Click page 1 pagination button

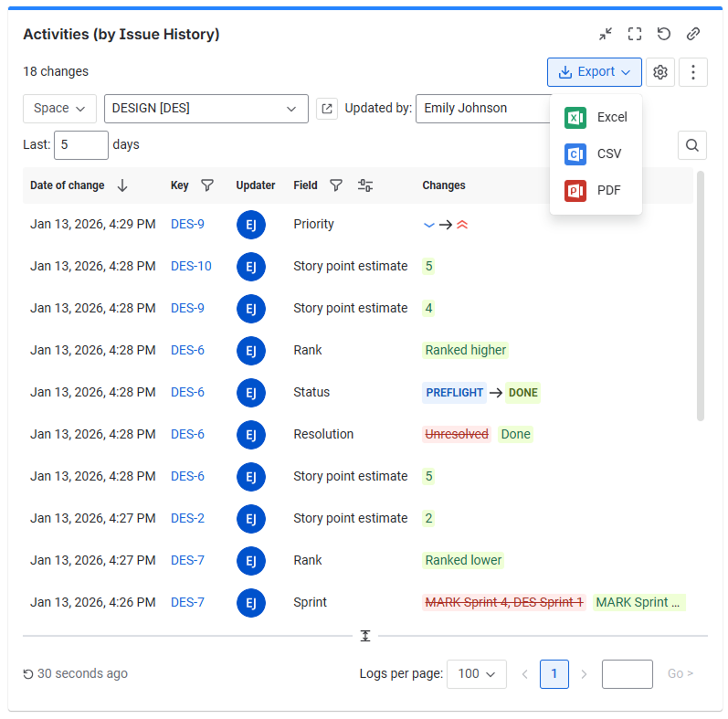554,674
